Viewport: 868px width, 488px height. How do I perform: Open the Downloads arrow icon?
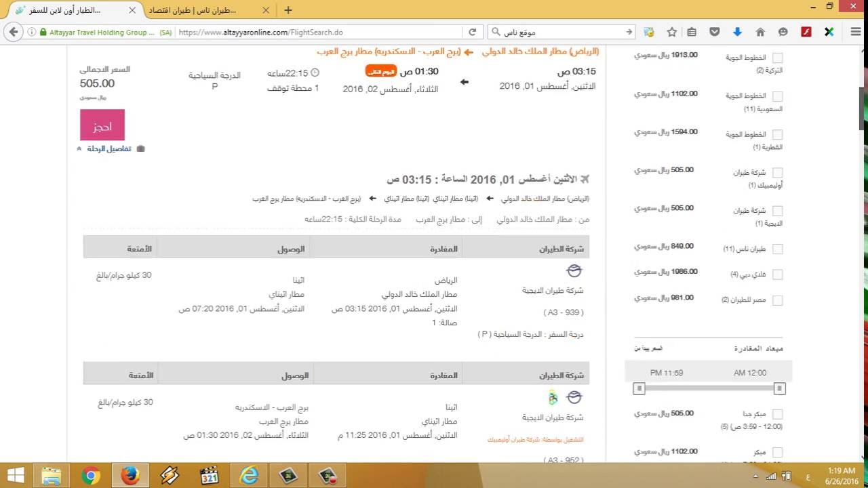(737, 32)
